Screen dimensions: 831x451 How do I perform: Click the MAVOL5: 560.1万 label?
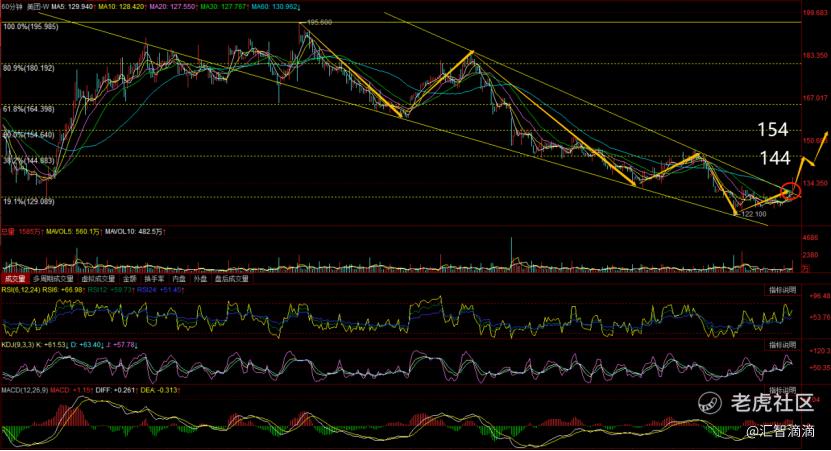point(74,232)
